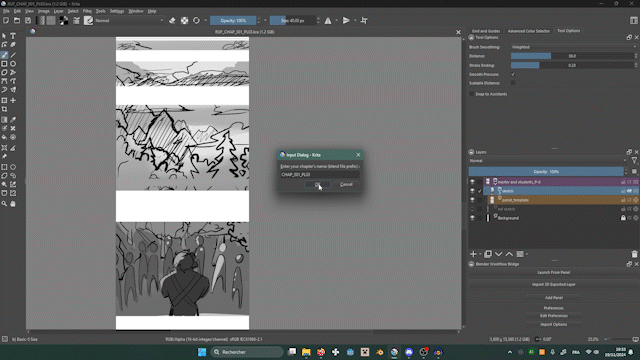Switch to Advanced Color Selector tab

(x=529, y=31)
